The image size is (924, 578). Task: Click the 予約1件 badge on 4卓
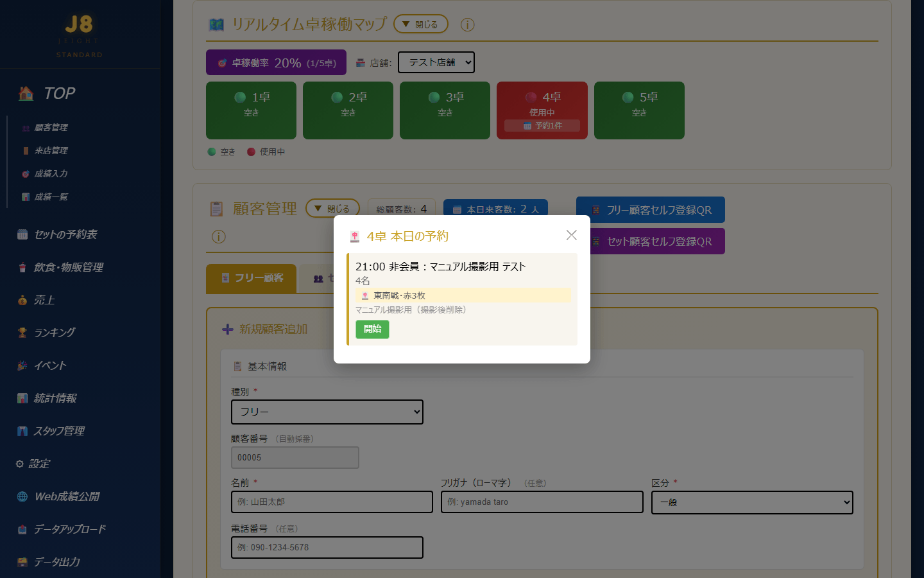point(542,126)
